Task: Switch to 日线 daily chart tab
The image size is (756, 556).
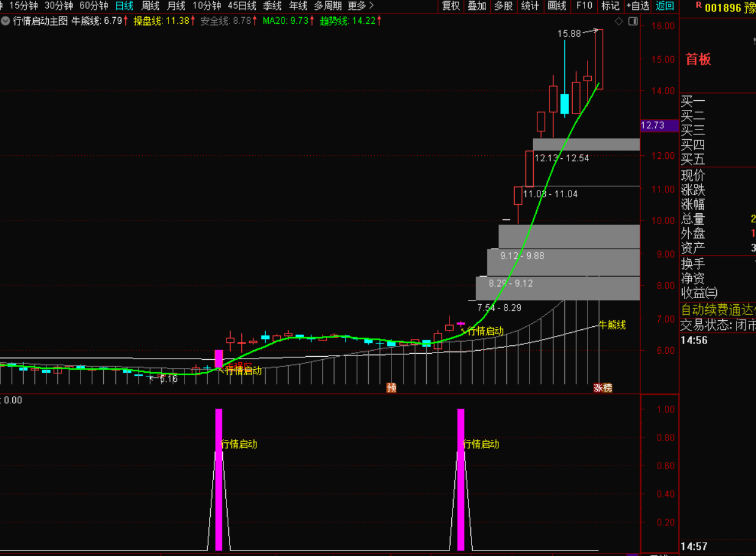Action: click(x=124, y=6)
